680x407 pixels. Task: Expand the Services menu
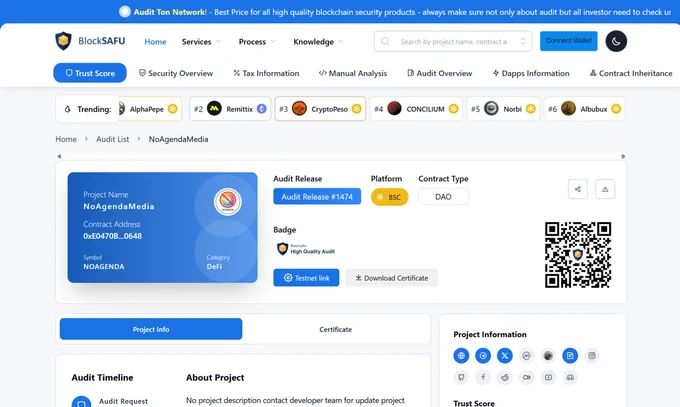[201, 42]
